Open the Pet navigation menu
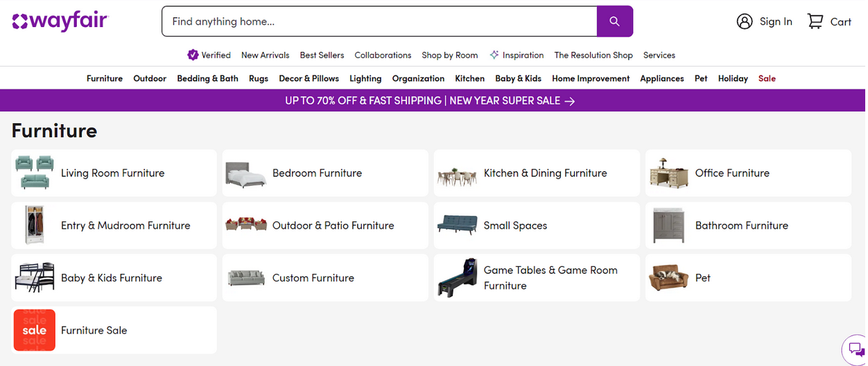Screen dimensions: 868x366 pyautogui.click(x=701, y=78)
